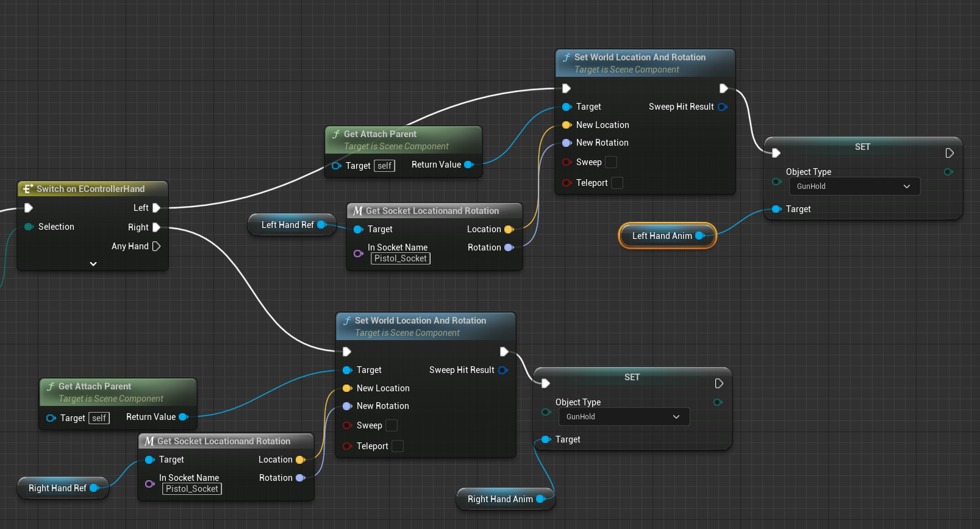
Task: Click the upper Set World Location function icon
Action: [x=567, y=57]
